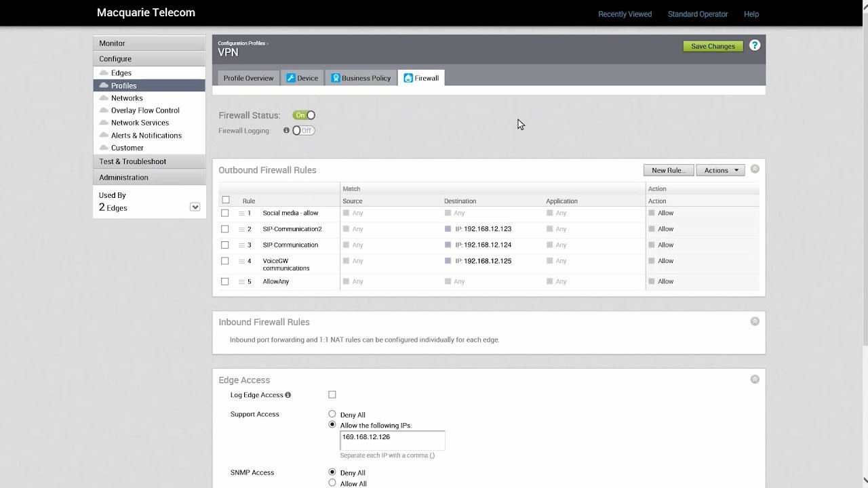Switch to the Profile Overview tab
The width and height of the screenshot is (868, 488).
pyautogui.click(x=248, y=77)
